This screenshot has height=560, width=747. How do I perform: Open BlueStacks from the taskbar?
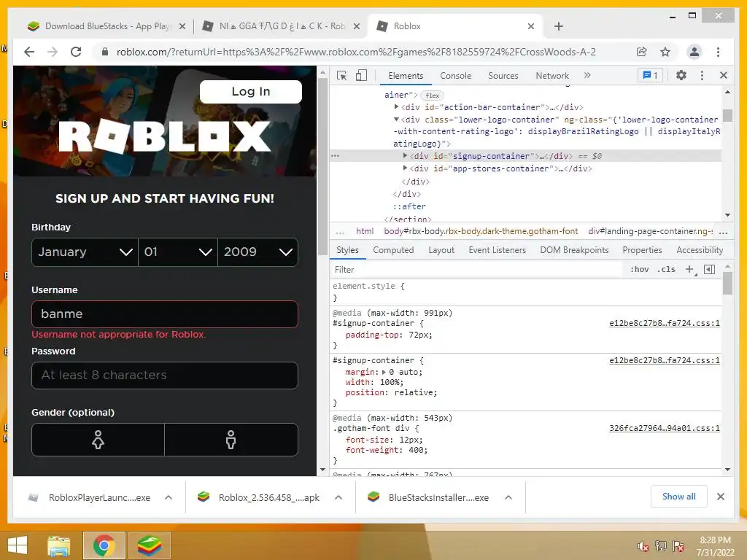150,545
